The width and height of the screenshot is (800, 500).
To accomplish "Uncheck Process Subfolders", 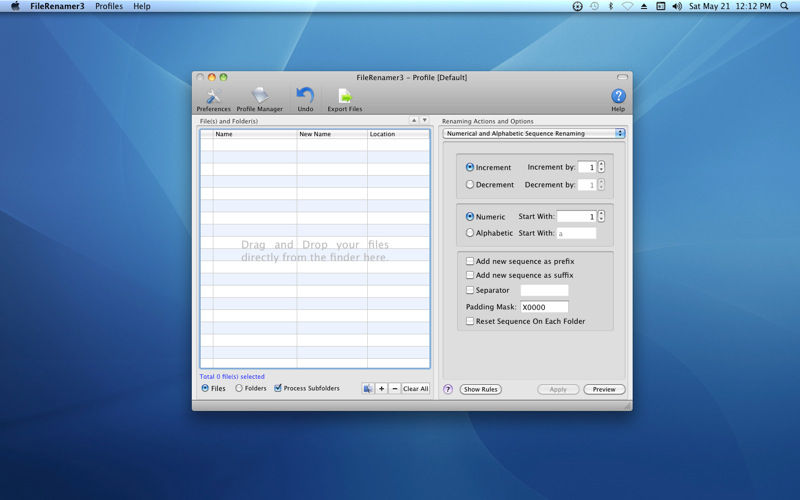I will 278,388.
